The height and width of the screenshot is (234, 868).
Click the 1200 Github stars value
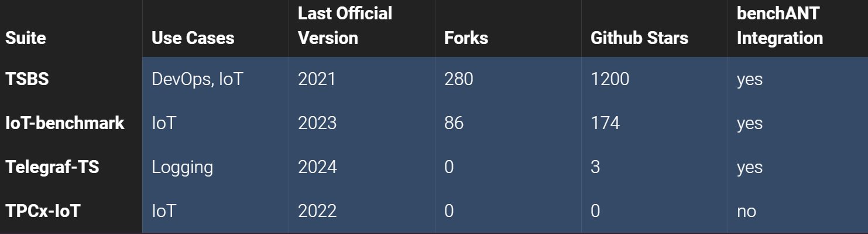(610, 79)
